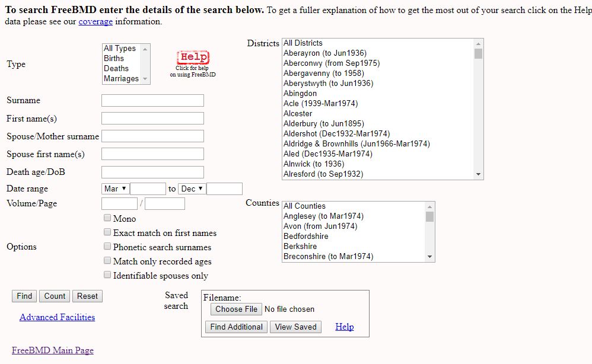Go to Advanced Facilities

coord(56,317)
